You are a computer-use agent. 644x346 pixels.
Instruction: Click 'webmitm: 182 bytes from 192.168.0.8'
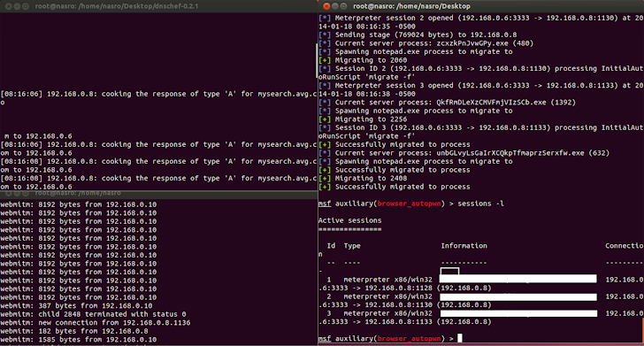click(74, 331)
